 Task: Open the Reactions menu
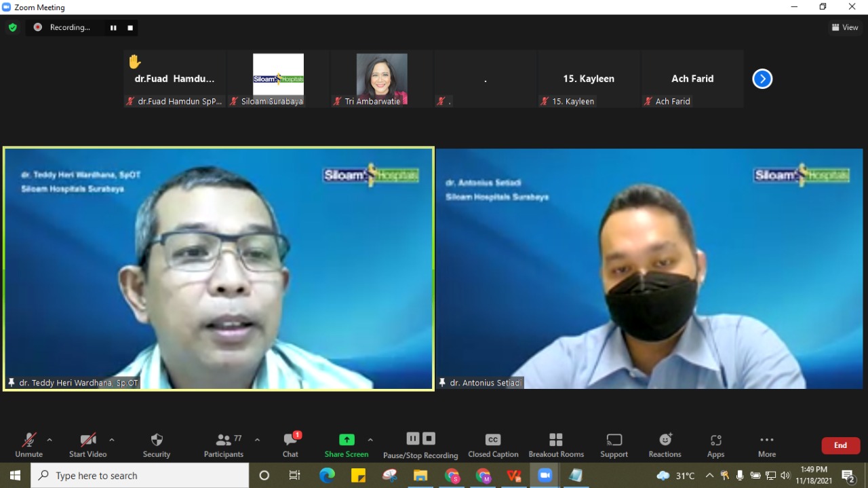point(665,445)
